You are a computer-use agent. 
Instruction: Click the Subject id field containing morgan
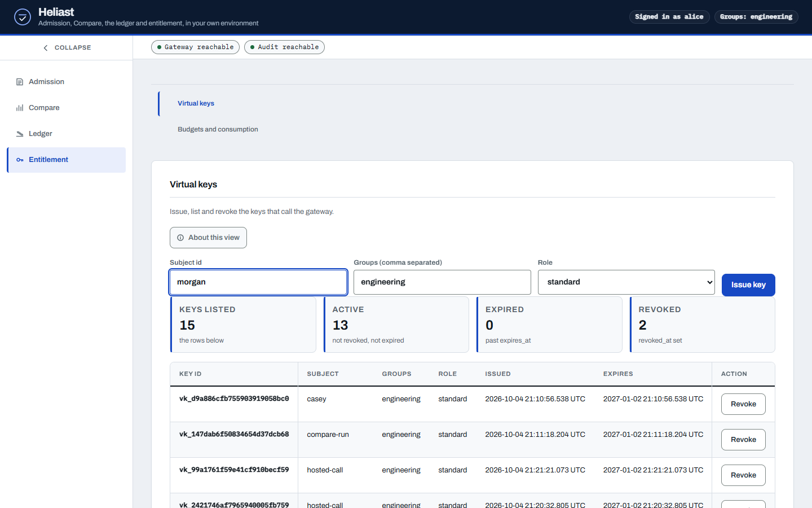point(258,282)
